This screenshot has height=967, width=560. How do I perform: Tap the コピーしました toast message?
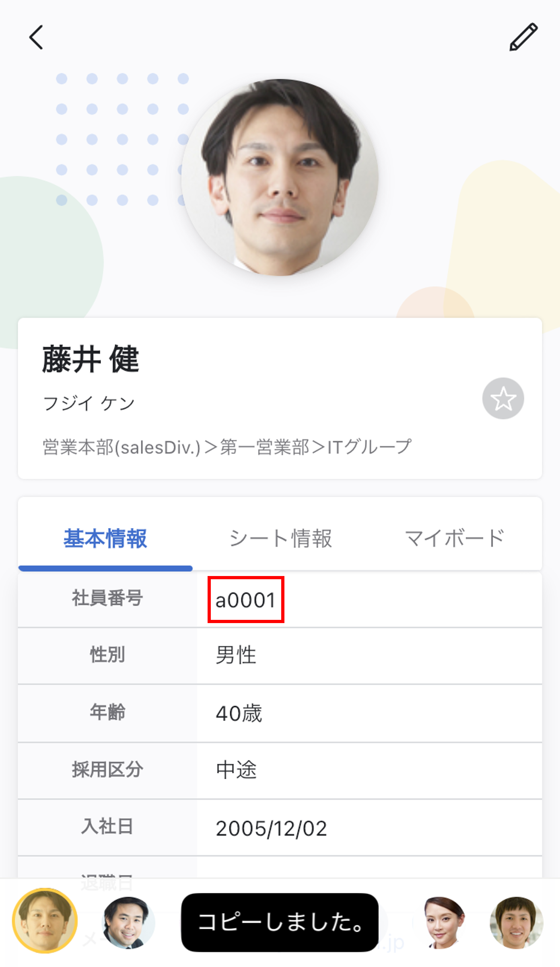(280, 922)
